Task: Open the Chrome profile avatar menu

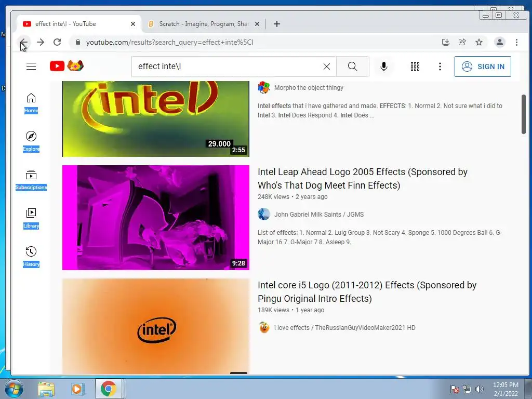Action: coord(499,43)
